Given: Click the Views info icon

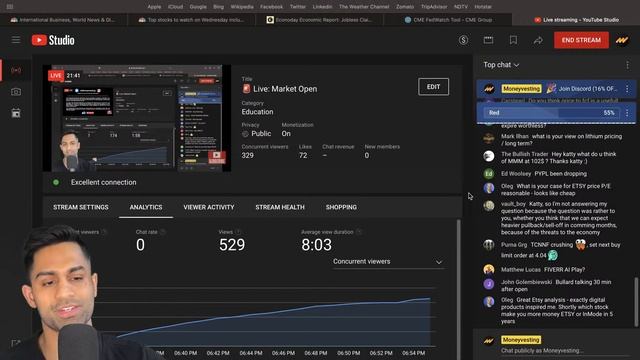Looking at the screenshot, I should (x=238, y=232).
